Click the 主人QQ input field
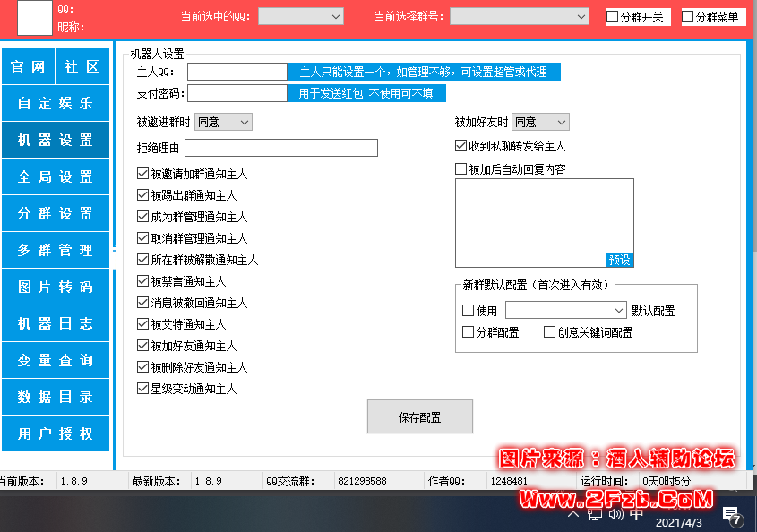Screen dimensions: 757x532 point(237,73)
